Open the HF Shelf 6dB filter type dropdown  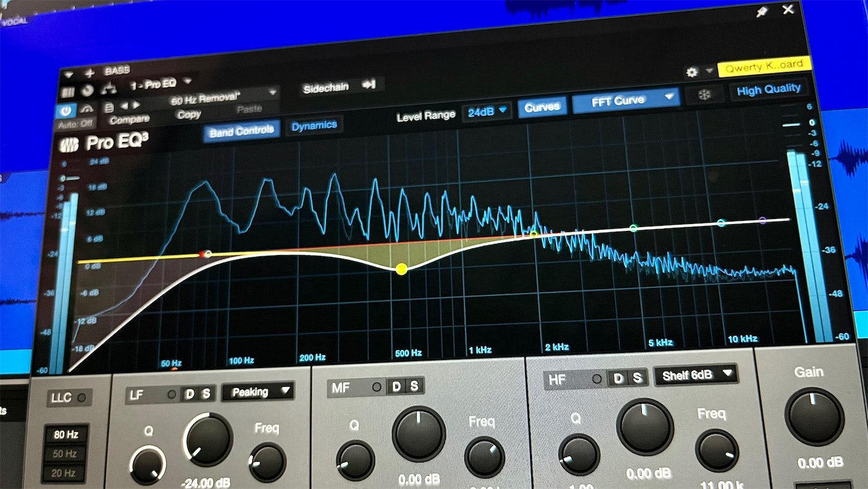pos(696,374)
